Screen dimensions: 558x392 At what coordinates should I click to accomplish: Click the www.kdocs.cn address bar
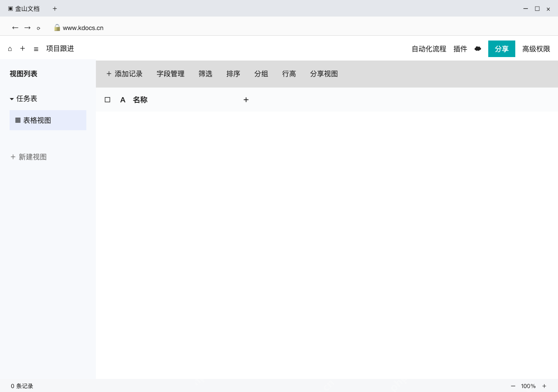pos(83,28)
